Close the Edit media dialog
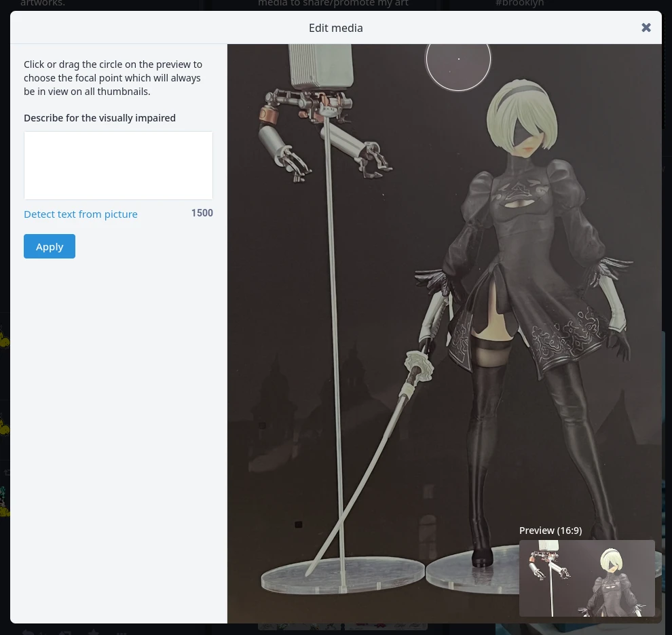Screen dimensions: 672x635 [x=646, y=28]
